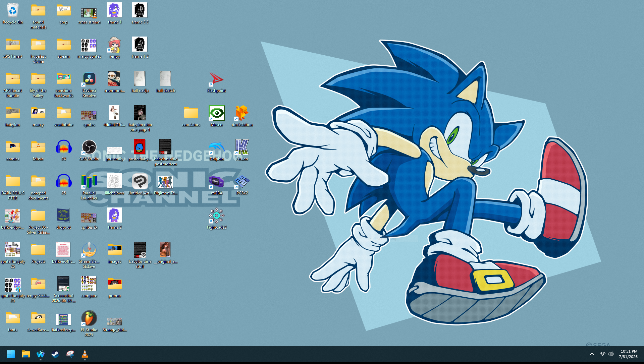
Task: Launch the Dolphin emulator shortcut
Action: click(x=216, y=150)
